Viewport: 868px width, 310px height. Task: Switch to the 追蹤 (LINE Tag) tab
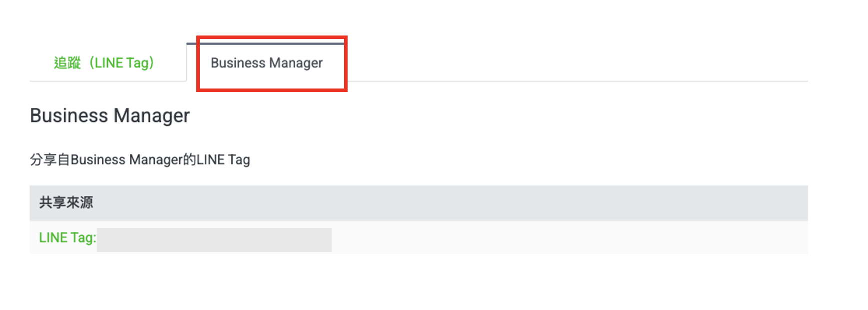point(104,63)
